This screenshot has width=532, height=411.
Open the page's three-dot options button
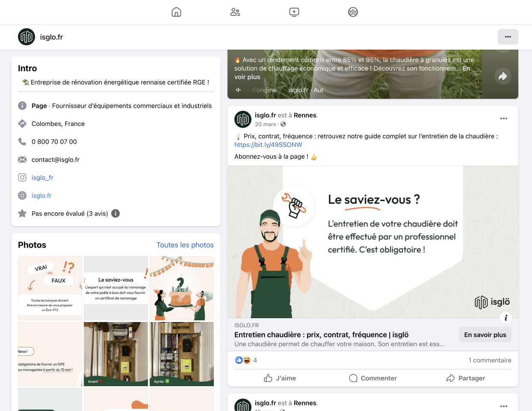508,37
